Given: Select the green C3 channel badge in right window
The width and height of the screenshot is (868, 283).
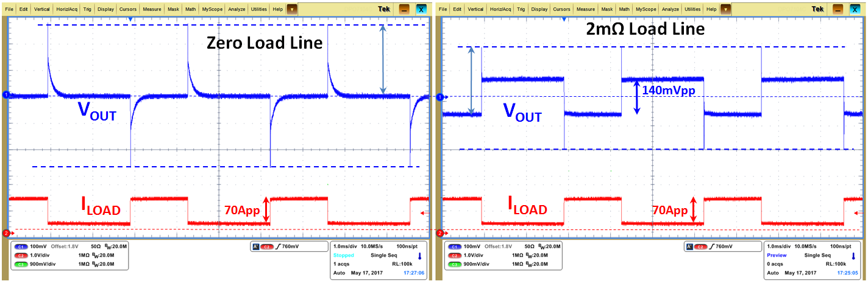Looking at the screenshot, I should click(x=454, y=264).
